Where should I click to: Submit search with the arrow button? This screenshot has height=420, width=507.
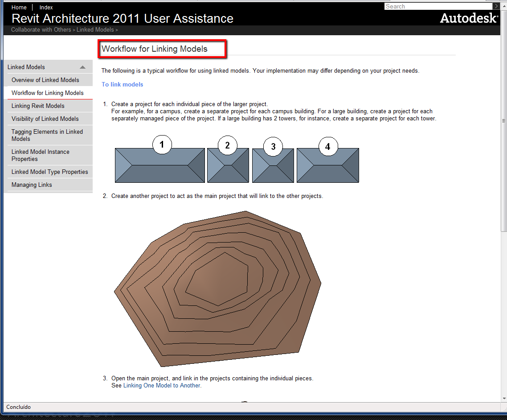(x=496, y=6)
